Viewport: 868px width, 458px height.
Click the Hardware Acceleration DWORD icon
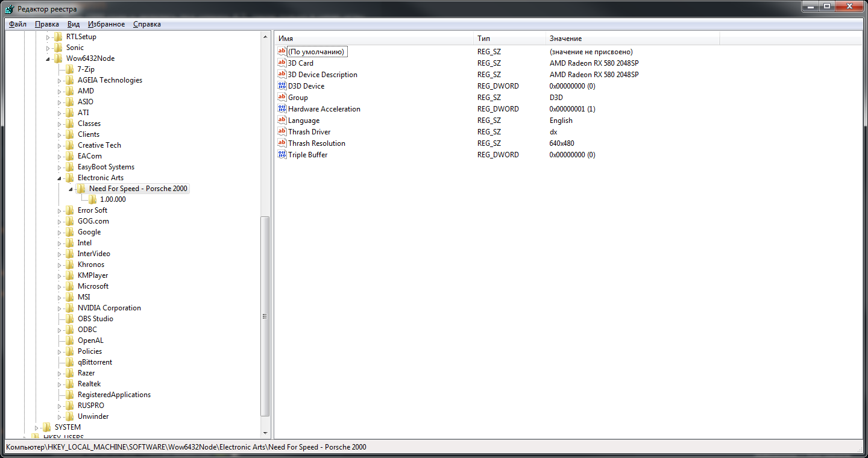pyautogui.click(x=282, y=108)
